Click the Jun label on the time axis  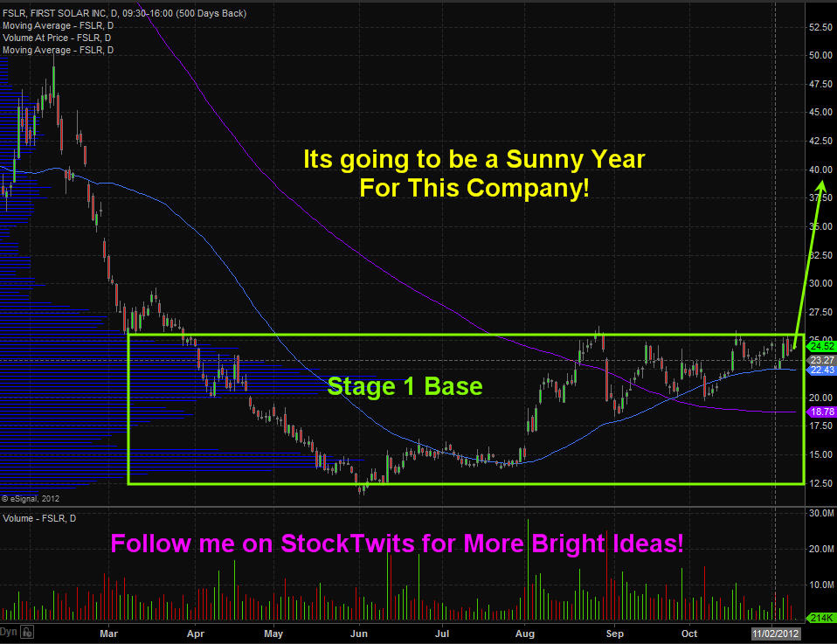pyautogui.click(x=359, y=634)
